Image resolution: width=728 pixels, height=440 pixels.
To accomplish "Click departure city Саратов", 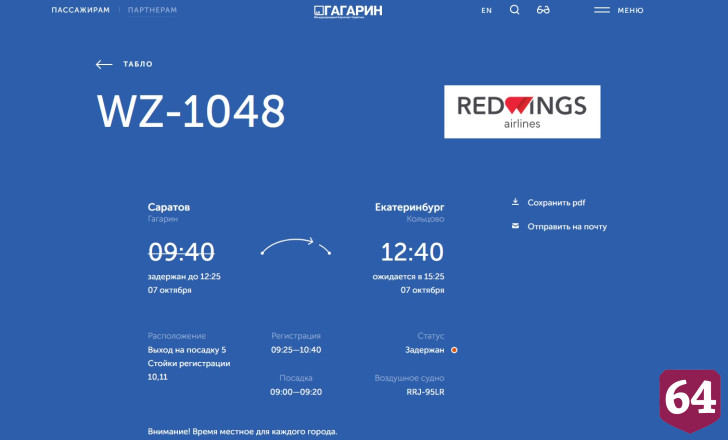I will click(169, 207).
